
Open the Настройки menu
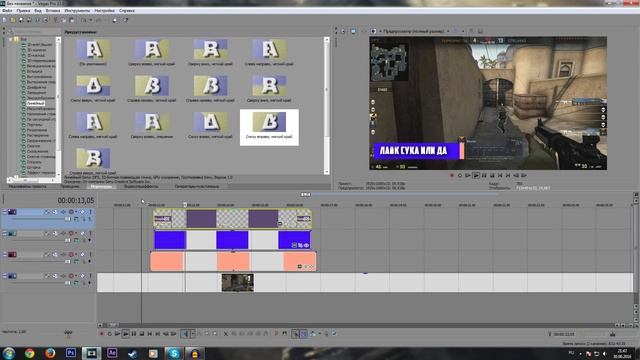(104, 11)
